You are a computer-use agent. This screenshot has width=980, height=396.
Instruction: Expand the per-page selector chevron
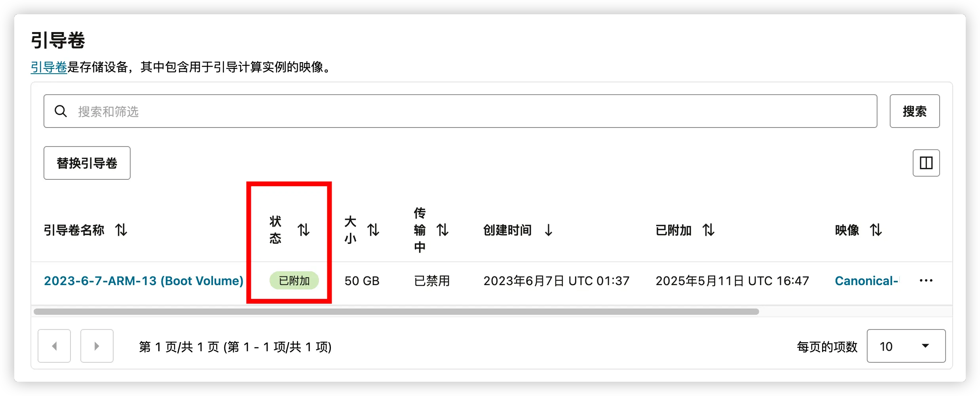point(926,346)
